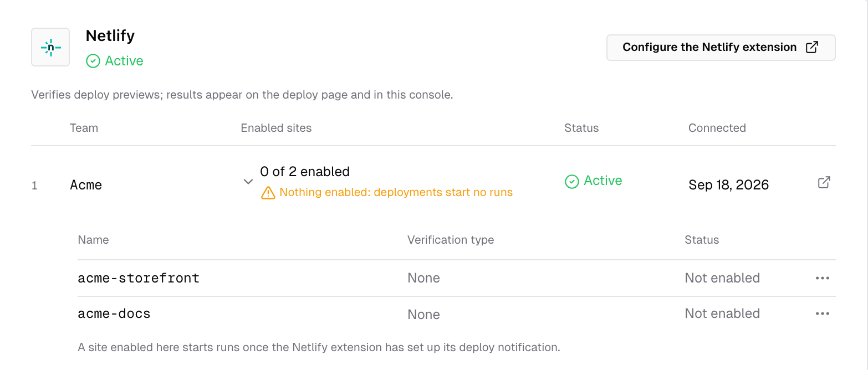Click the Connected column header
868x370 pixels.
tap(717, 128)
